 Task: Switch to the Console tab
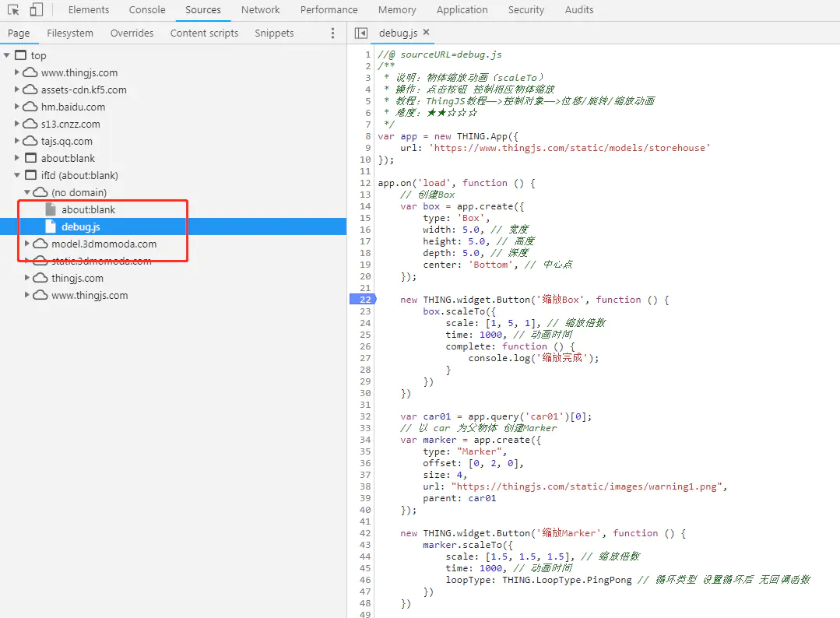click(x=147, y=9)
